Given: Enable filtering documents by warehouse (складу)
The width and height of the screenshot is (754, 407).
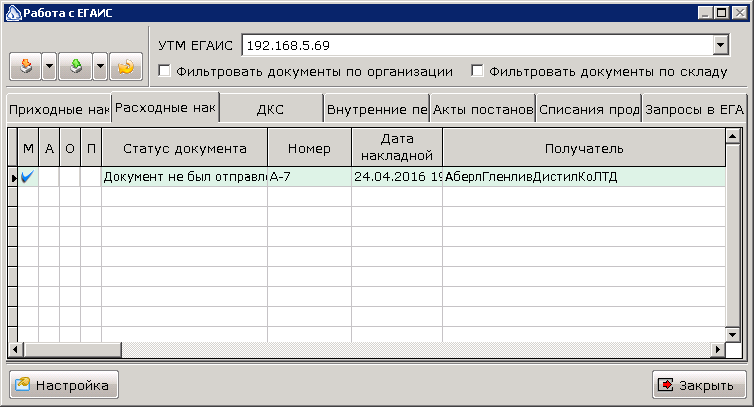Looking at the screenshot, I should pos(477,71).
